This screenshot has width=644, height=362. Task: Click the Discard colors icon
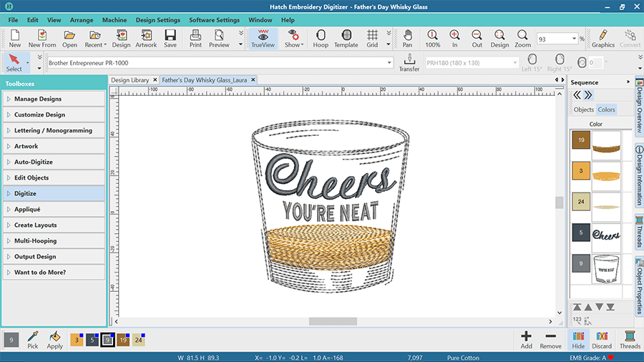pyautogui.click(x=602, y=339)
